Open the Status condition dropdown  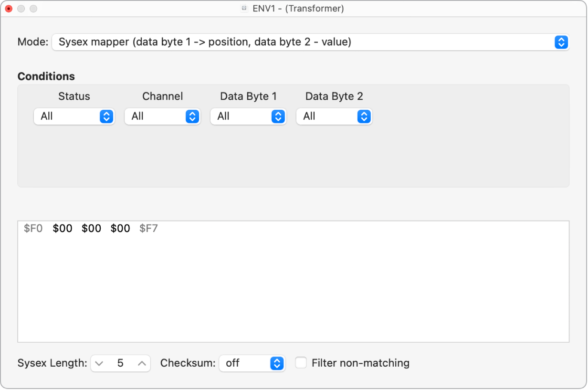click(74, 116)
